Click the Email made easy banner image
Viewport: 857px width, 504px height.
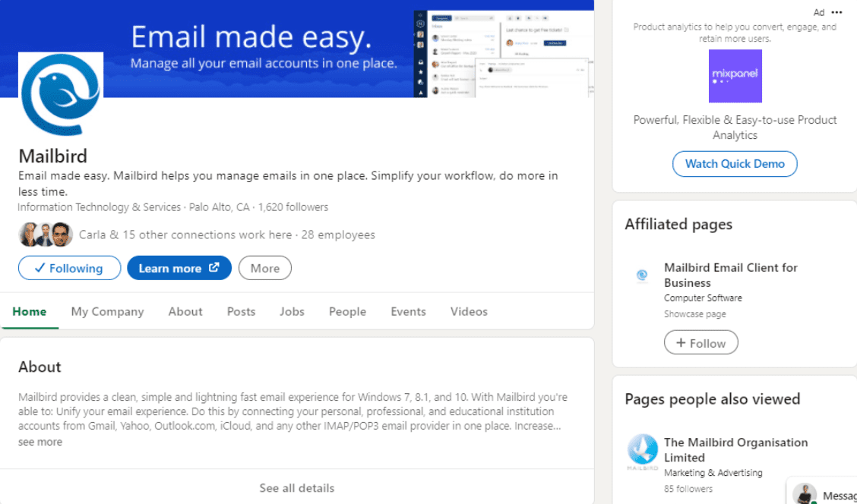[297, 49]
